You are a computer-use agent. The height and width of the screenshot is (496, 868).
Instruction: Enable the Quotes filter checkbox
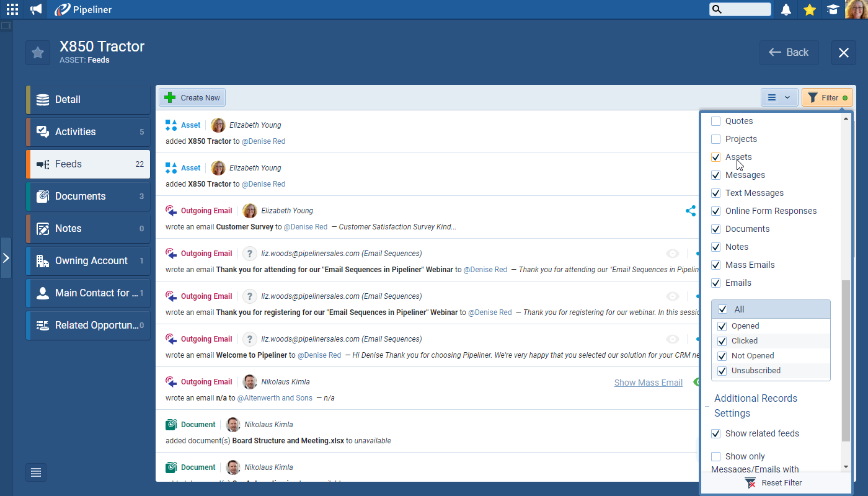point(715,122)
